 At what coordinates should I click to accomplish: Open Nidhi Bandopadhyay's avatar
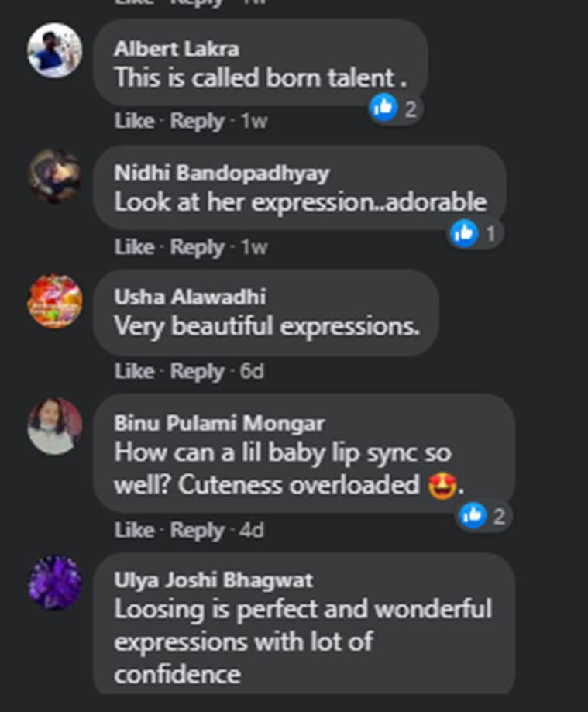click(55, 176)
